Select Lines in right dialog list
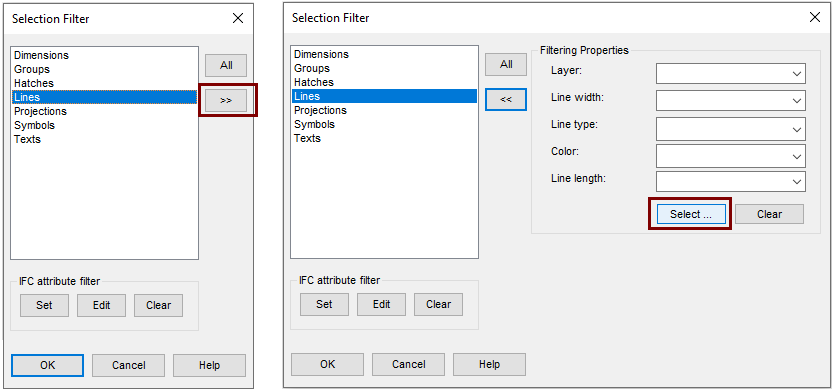This screenshot has height=392, width=834. point(385,96)
